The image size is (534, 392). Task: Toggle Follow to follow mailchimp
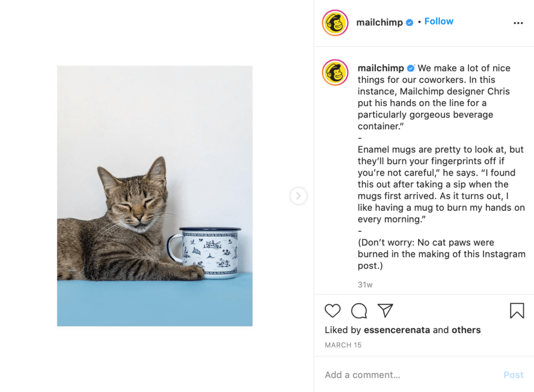(x=439, y=21)
